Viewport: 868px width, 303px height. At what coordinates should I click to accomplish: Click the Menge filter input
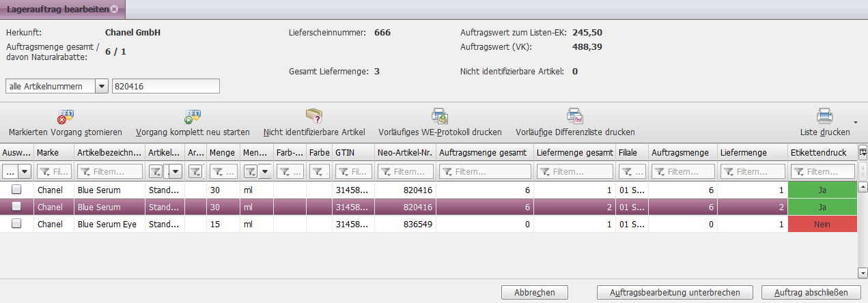pyautogui.click(x=223, y=171)
